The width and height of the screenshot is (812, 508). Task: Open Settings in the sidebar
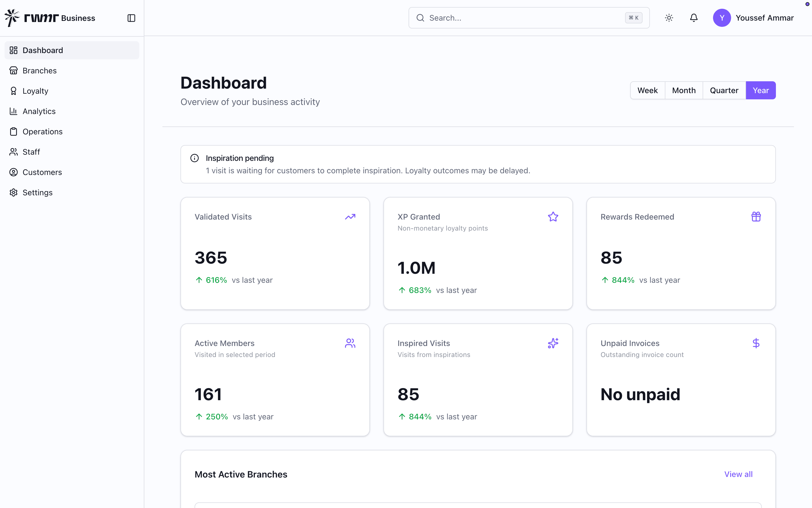pyautogui.click(x=72, y=192)
